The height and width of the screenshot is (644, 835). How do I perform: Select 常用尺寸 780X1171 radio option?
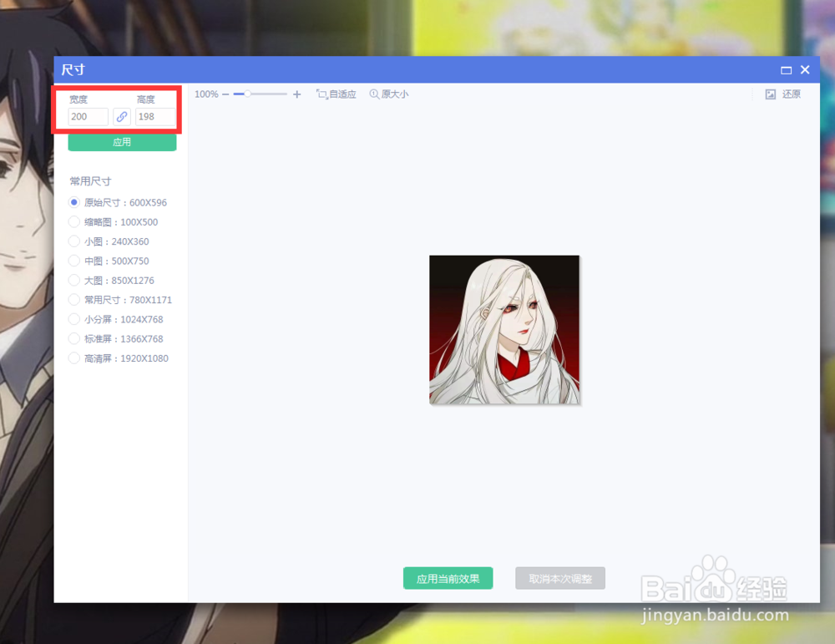(74, 300)
